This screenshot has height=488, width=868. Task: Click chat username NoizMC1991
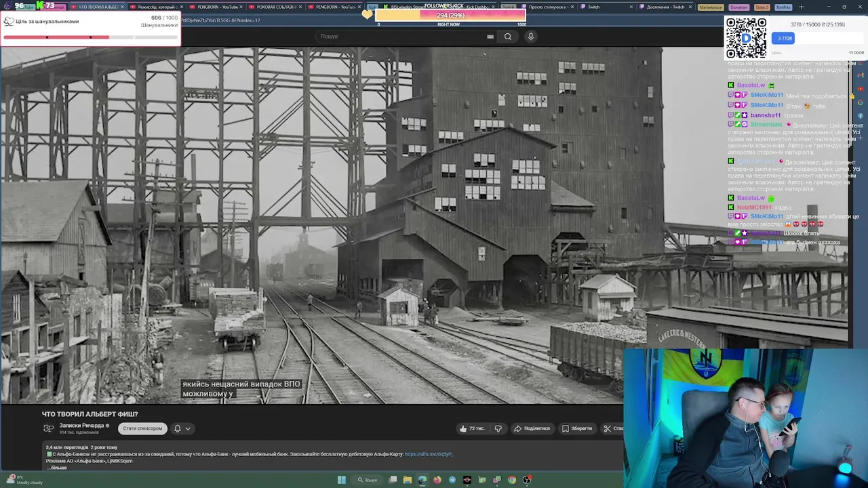point(754,207)
